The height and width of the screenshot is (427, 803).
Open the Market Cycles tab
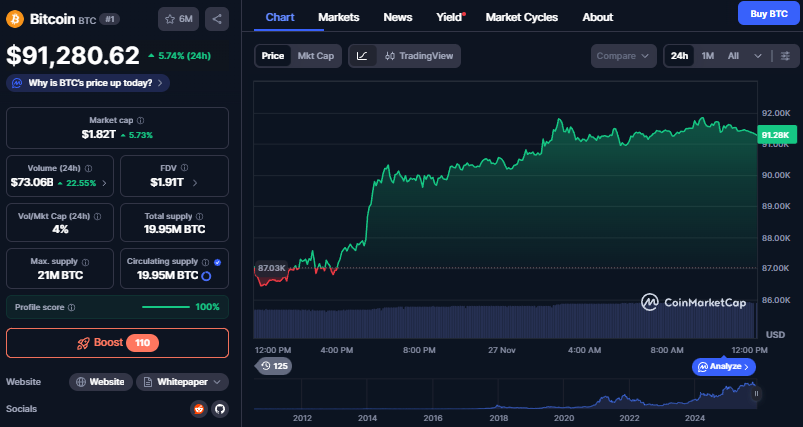pos(522,17)
